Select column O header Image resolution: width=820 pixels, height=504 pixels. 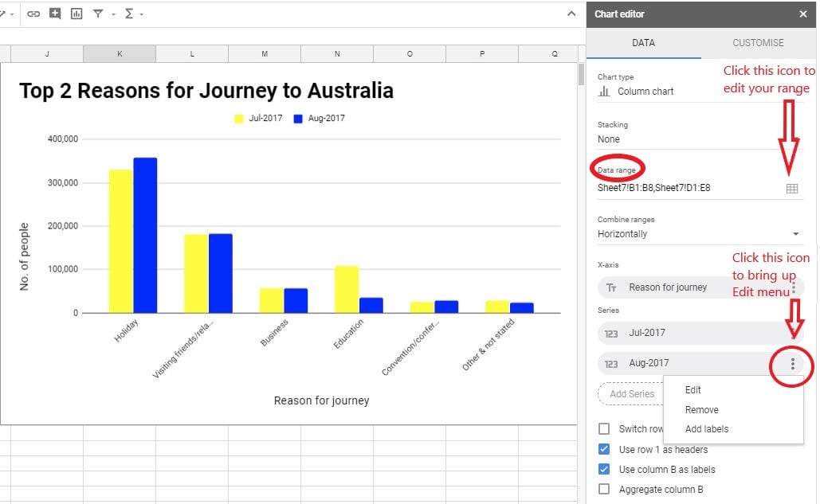(x=410, y=54)
